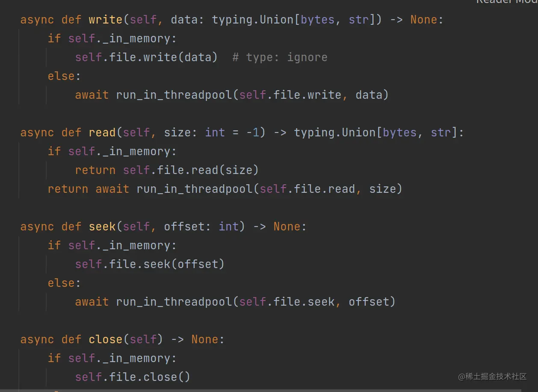The image size is (538, 392).
Task: Click the 'None' return annotation of close
Action: tap(205, 339)
